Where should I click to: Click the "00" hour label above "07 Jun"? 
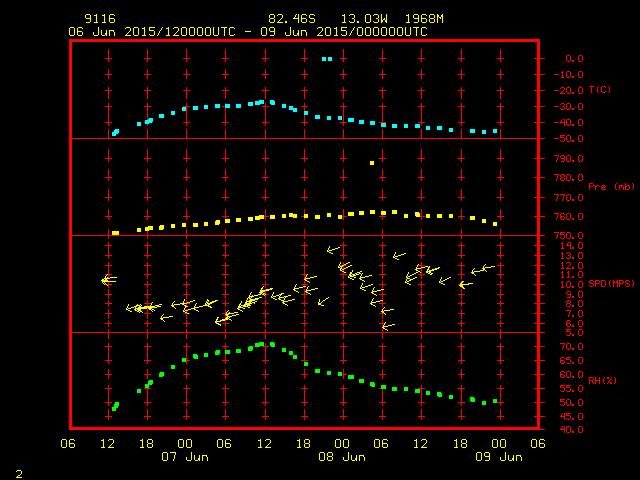click(x=185, y=444)
